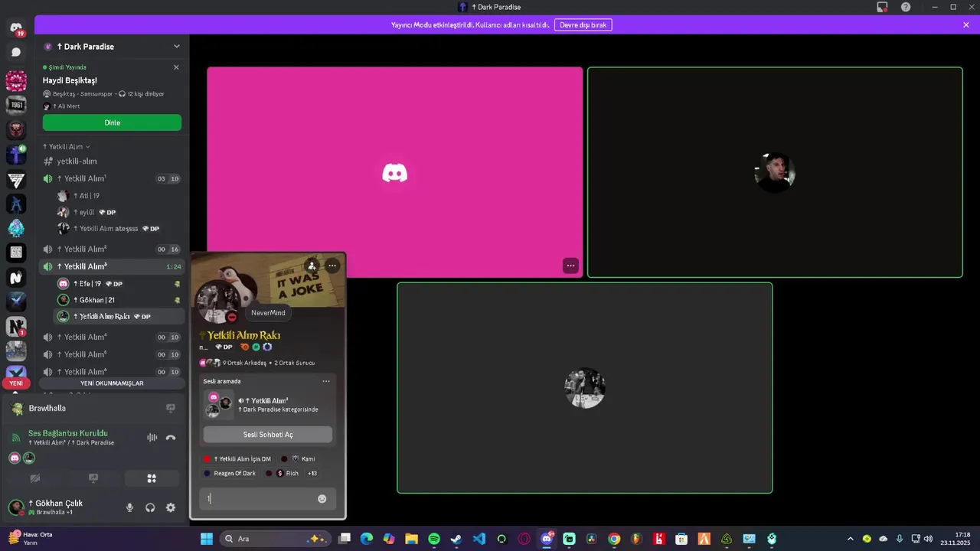Click the Dinle button
Image resolution: width=980 pixels, height=551 pixels.
pos(112,122)
